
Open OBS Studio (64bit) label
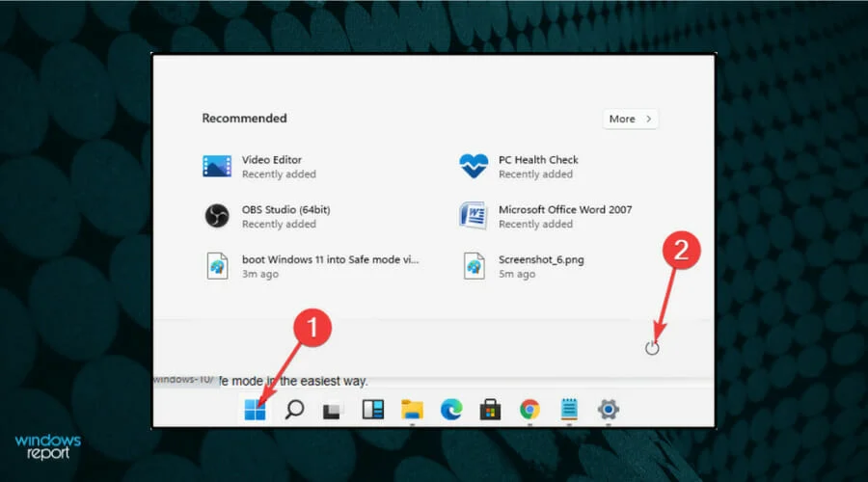point(286,210)
